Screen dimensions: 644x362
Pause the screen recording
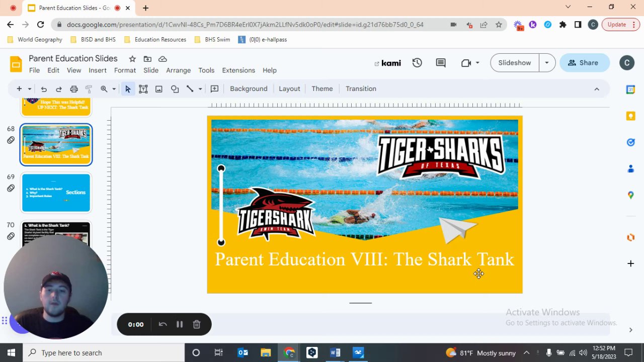coord(180,324)
